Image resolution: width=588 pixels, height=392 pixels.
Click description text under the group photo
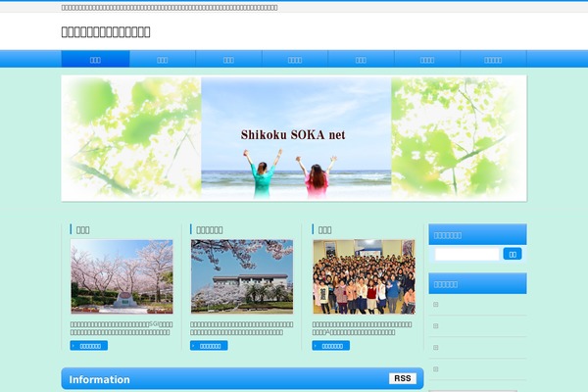(362, 328)
